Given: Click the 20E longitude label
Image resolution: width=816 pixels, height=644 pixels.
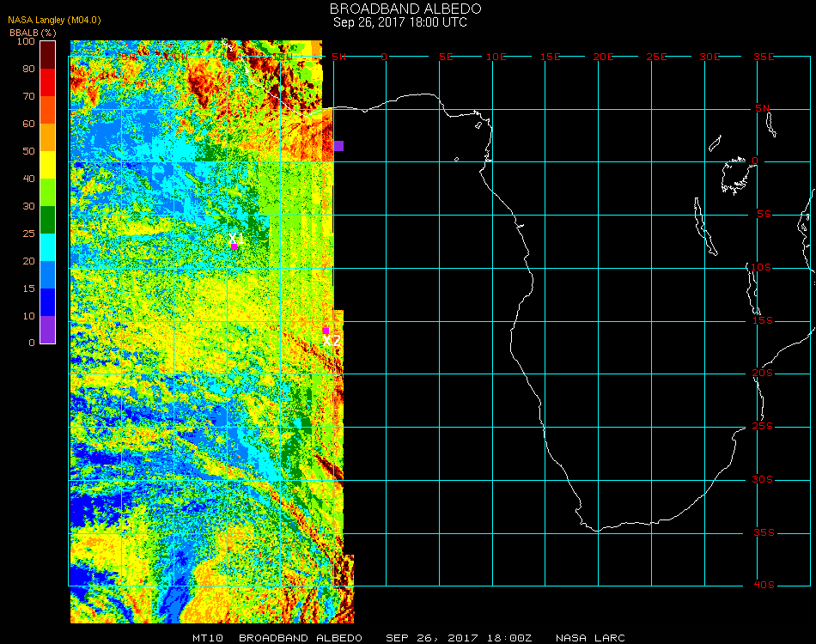Looking at the screenshot, I should (603, 57).
